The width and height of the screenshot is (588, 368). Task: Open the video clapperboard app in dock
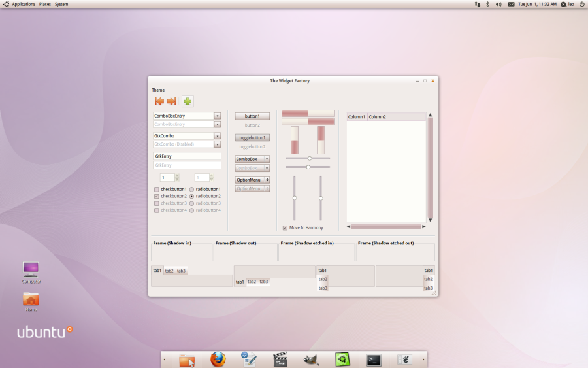pos(280,360)
